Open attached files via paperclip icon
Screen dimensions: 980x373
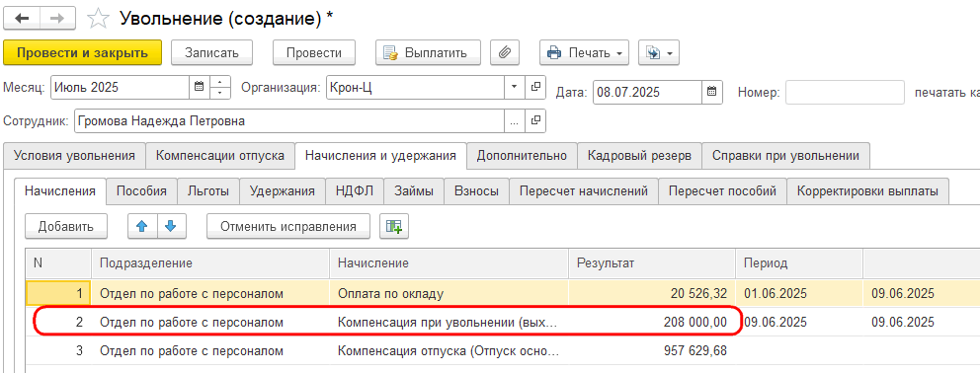click(505, 52)
